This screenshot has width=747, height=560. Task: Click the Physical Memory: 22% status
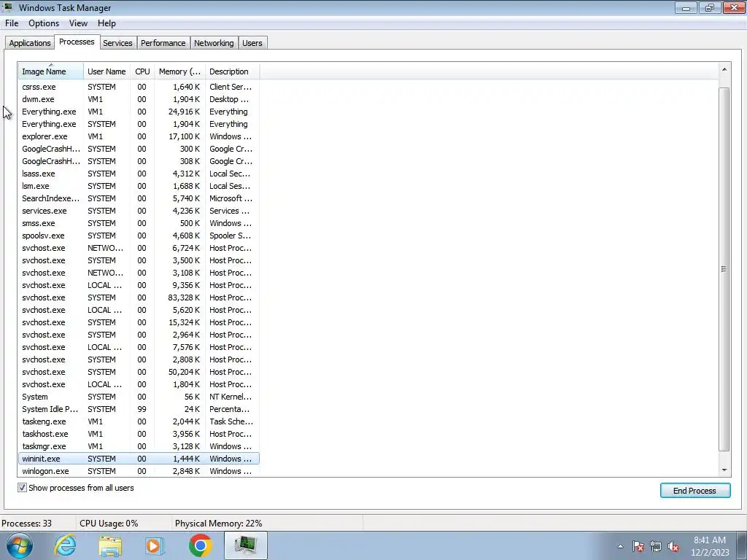coord(218,524)
